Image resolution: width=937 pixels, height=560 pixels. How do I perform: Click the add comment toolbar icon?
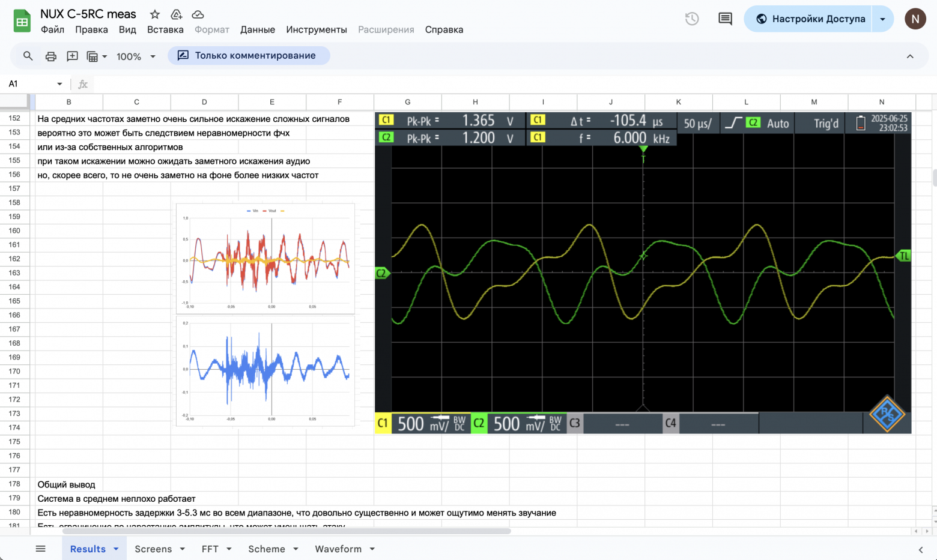(72, 56)
